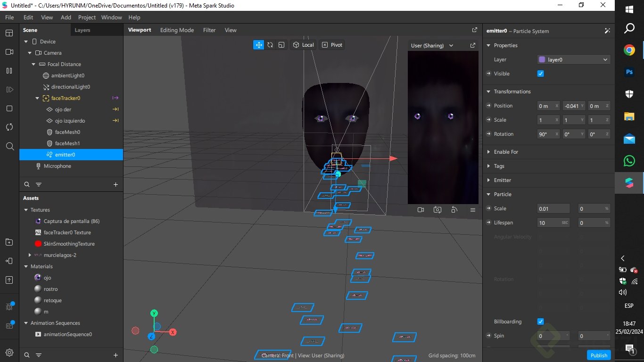This screenshot has height=362, width=644.
Task: Click the Publish button
Action: point(599,355)
